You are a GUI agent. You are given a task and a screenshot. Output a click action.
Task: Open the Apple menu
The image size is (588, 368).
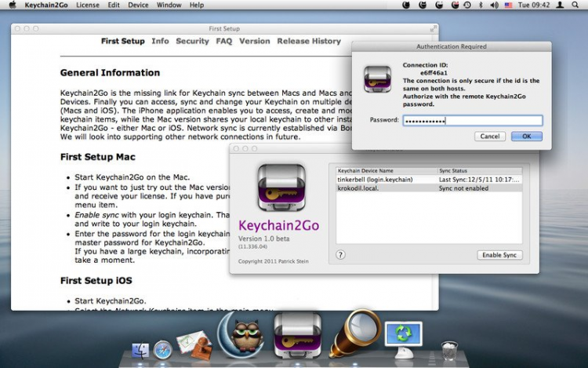13,5
